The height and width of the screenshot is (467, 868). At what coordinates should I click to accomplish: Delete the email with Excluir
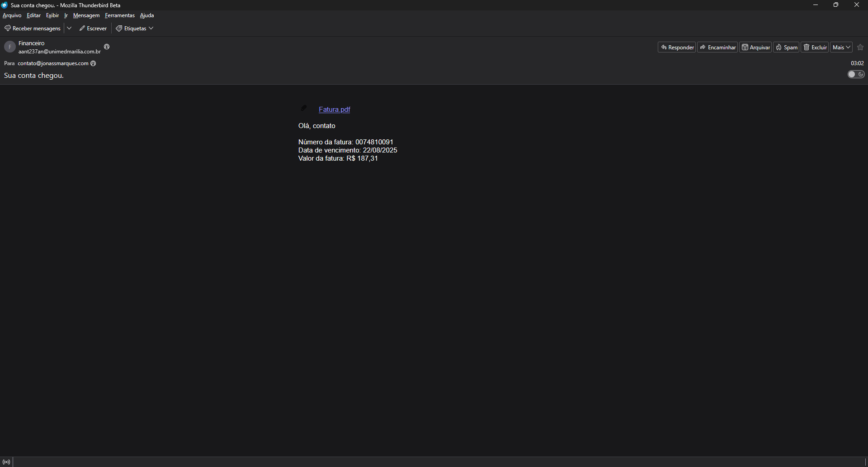pos(815,48)
